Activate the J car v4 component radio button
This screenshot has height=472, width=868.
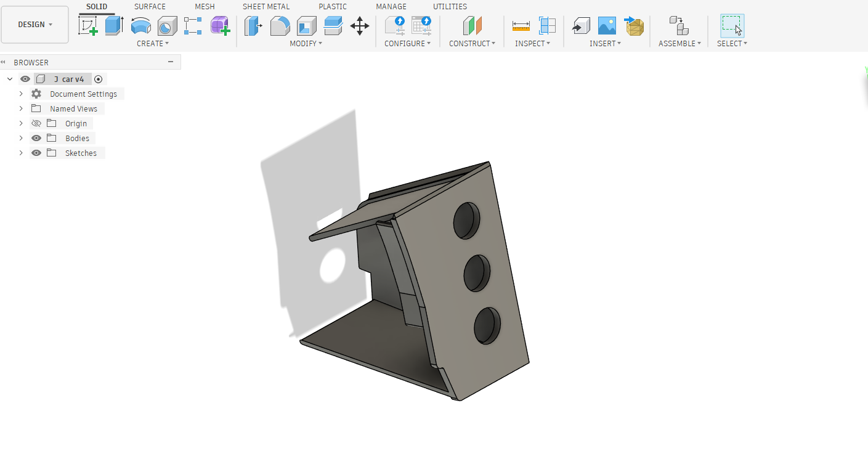tap(99, 79)
